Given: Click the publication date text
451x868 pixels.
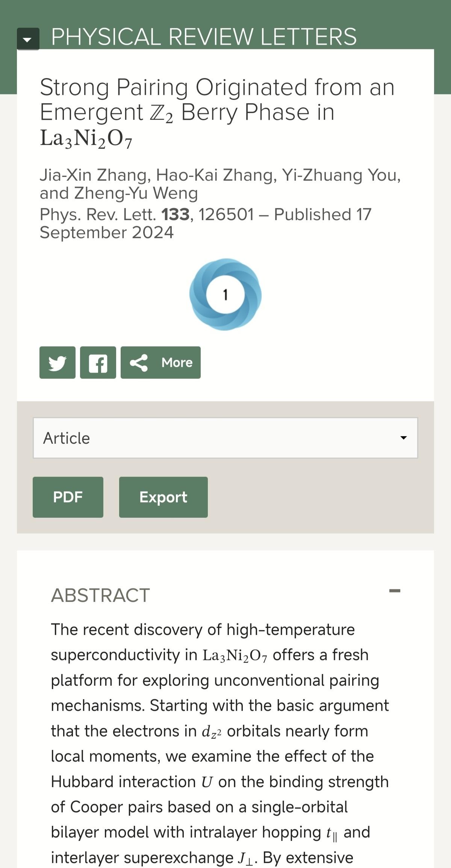Looking at the screenshot, I should 322,215.
